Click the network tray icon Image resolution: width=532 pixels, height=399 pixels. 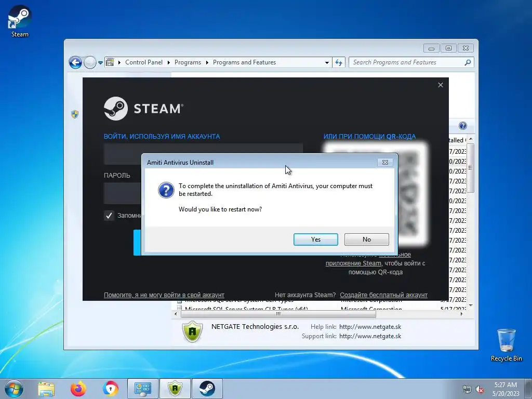click(467, 390)
